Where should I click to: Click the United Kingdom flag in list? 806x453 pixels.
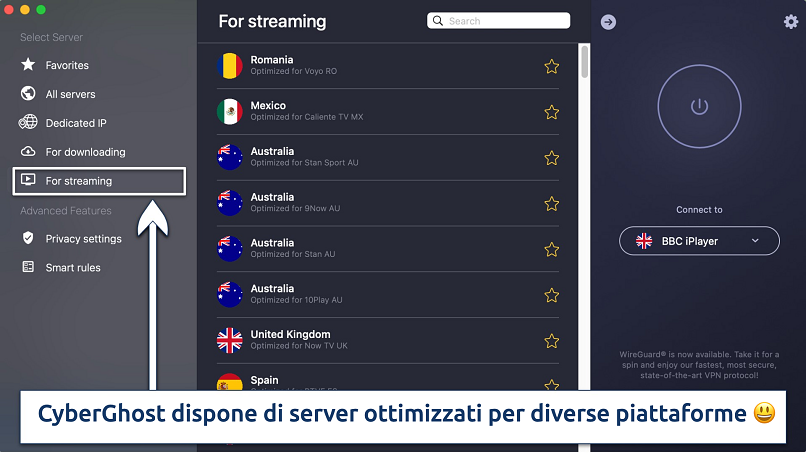point(230,340)
